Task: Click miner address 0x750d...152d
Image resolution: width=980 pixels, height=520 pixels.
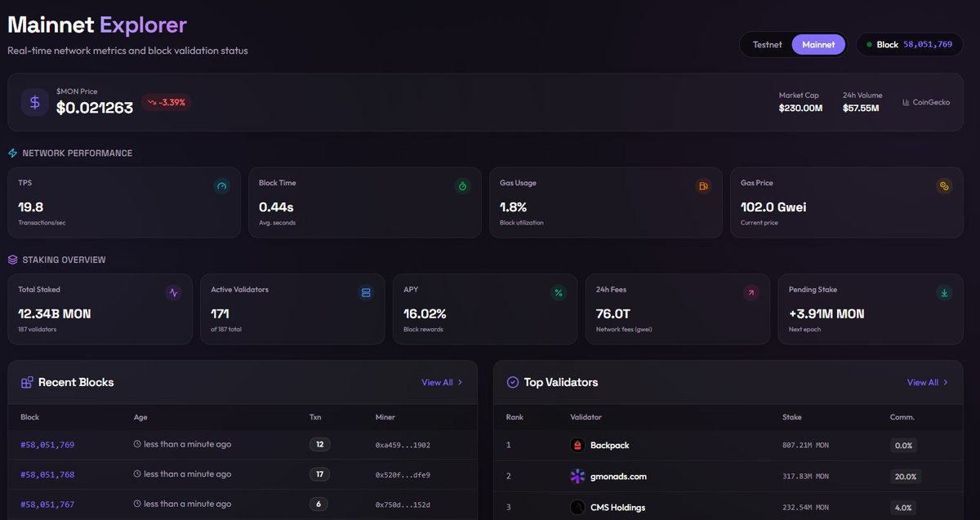Action: pos(403,504)
